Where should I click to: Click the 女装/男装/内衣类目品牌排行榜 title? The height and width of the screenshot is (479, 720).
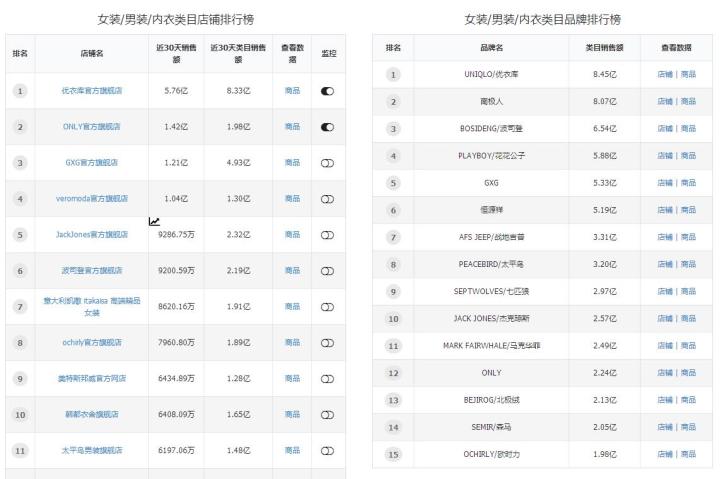click(x=542, y=19)
